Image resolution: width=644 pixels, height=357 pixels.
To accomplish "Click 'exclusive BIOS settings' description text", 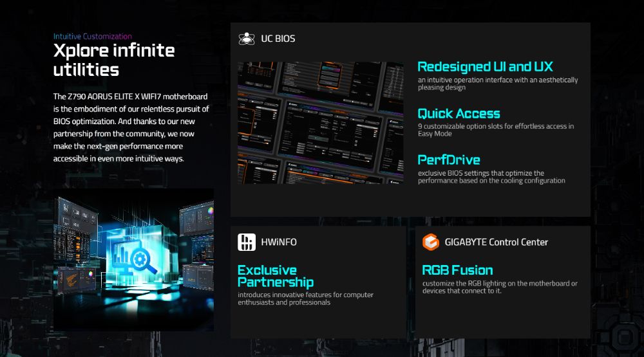I will (x=491, y=177).
